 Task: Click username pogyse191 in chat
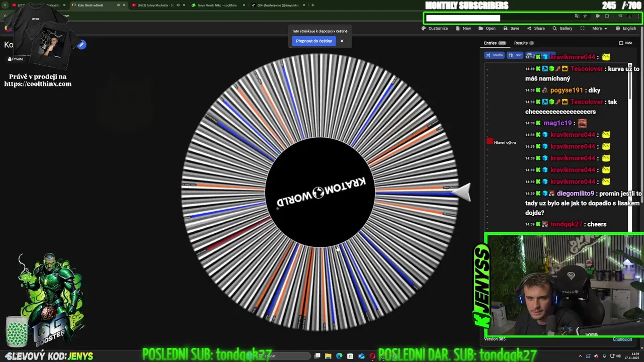tap(566, 90)
